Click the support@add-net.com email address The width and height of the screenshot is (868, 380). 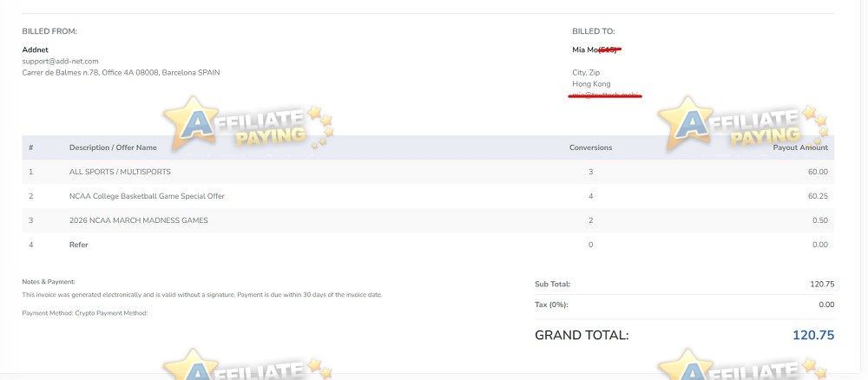(x=61, y=62)
